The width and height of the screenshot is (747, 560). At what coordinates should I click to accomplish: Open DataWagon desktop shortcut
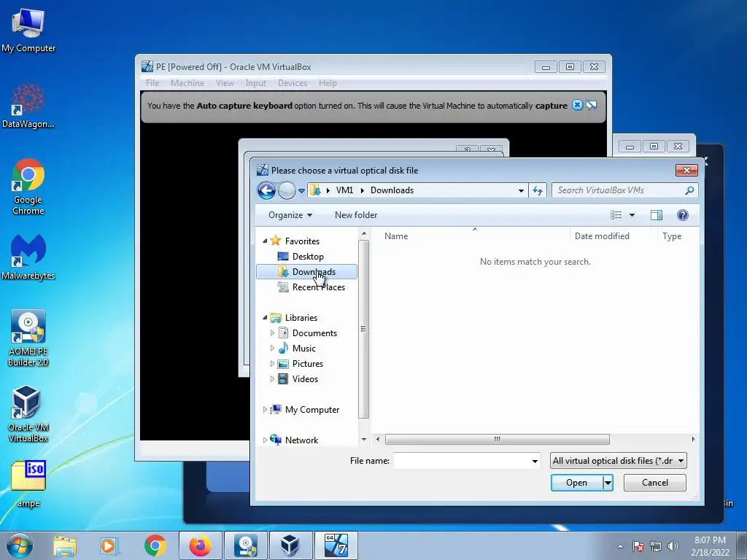(x=28, y=106)
